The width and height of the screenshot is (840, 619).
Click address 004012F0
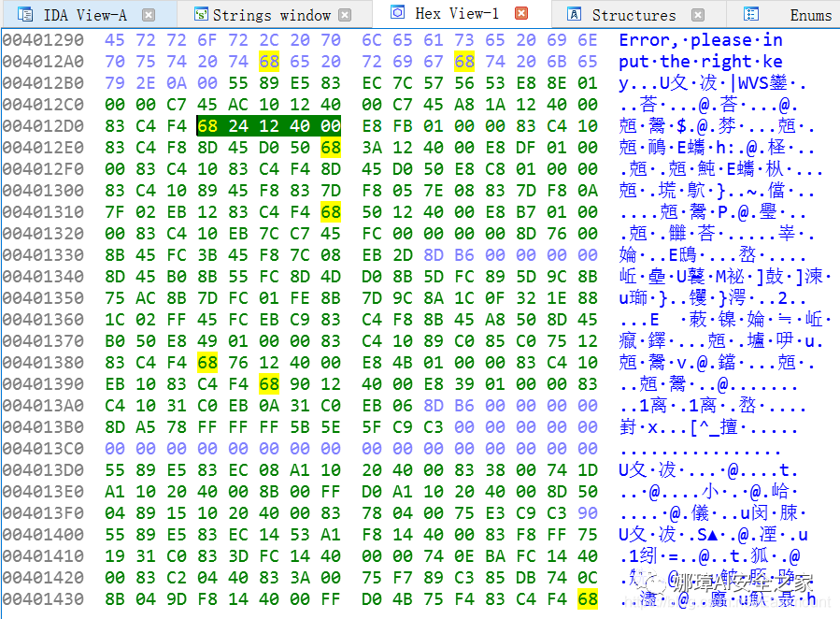pyautogui.click(x=43, y=169)
